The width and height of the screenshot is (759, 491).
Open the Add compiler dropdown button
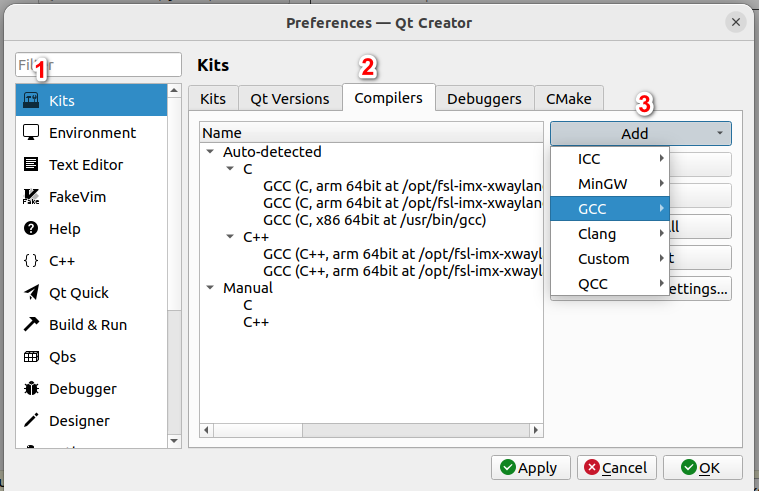(x=640, y=134)
